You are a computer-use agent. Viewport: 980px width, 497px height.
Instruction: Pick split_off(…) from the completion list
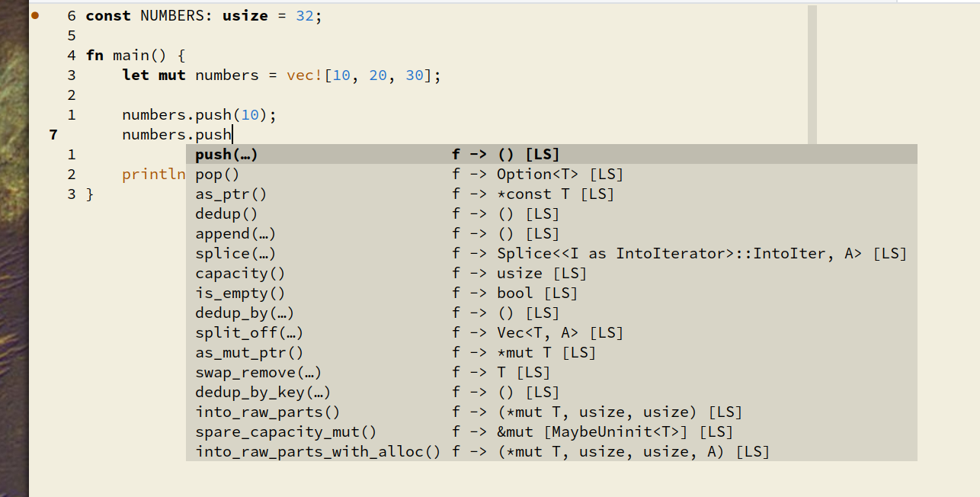pyautogui.click(x=552, y=333)
